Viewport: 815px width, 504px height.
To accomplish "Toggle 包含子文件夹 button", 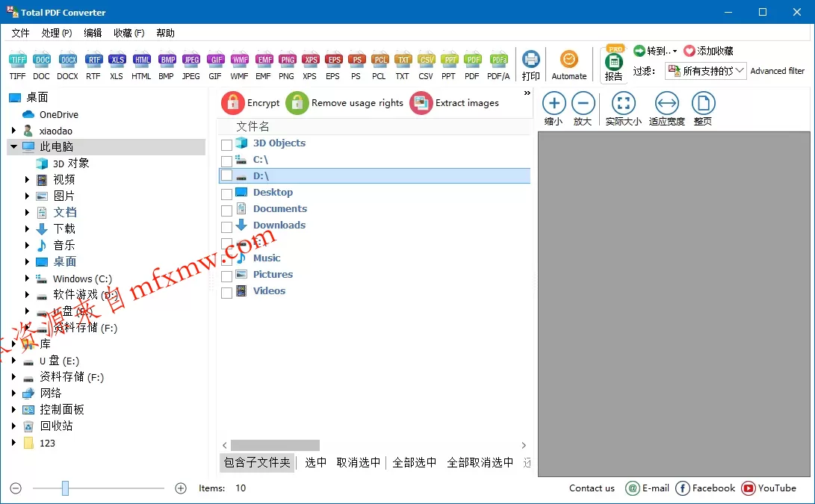I will 257,462.
